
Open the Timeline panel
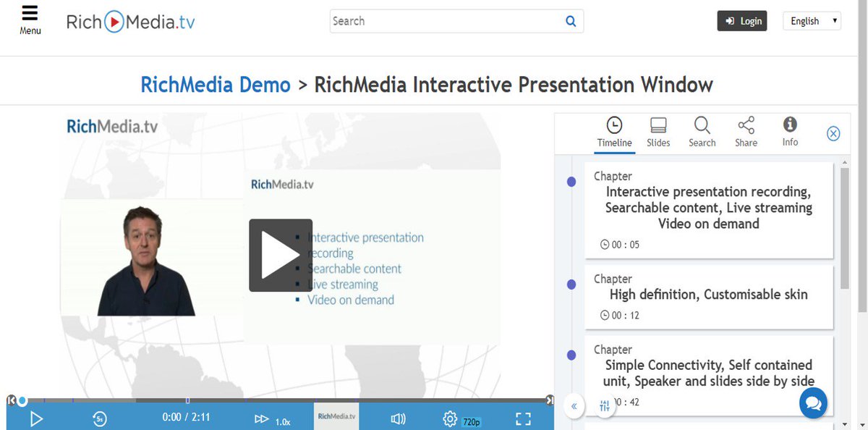click(x=614, y=133)
